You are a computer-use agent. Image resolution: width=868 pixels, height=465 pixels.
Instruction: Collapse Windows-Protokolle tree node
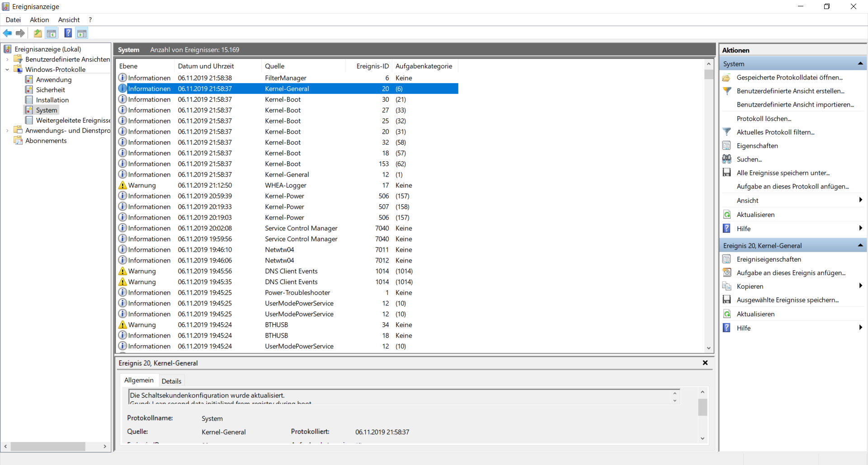(7, 70)
